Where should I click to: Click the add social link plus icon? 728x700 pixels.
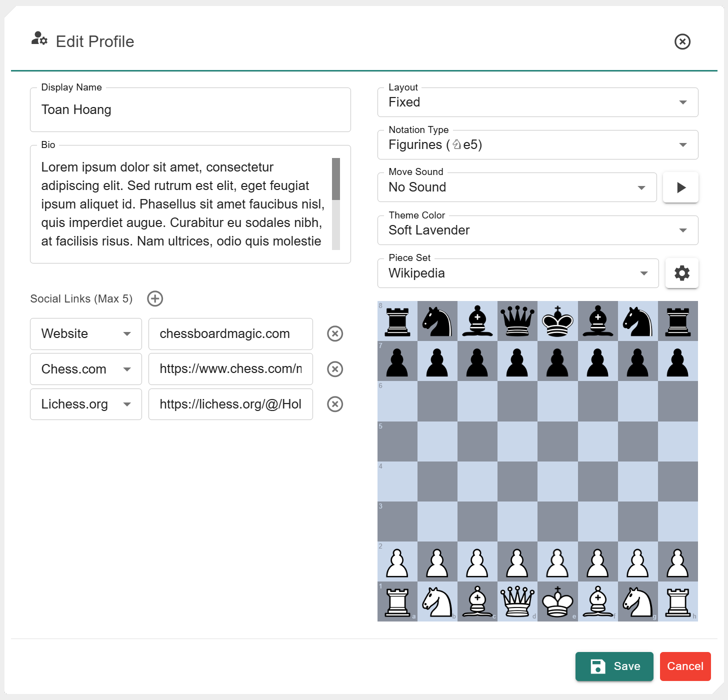pyautogui.click(x=155, y=298)
